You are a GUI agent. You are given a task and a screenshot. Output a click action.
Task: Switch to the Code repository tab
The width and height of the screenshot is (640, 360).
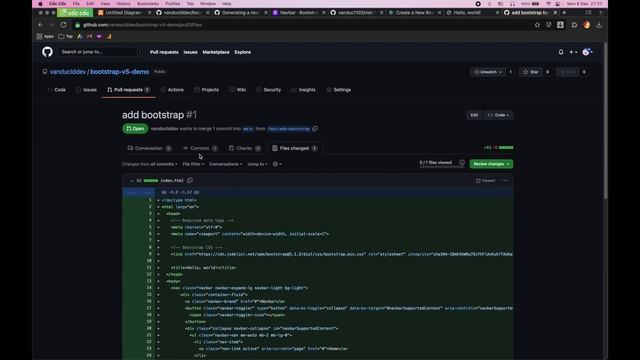point(57,90)
